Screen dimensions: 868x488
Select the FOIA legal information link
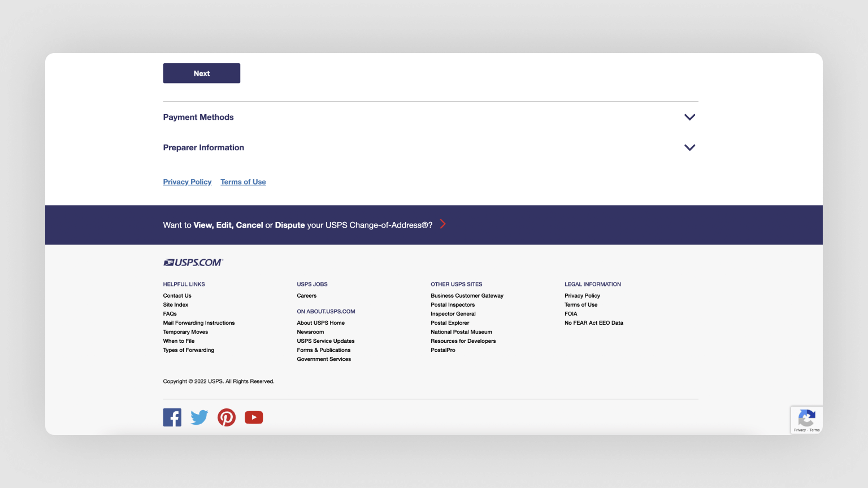pos(571,314)
